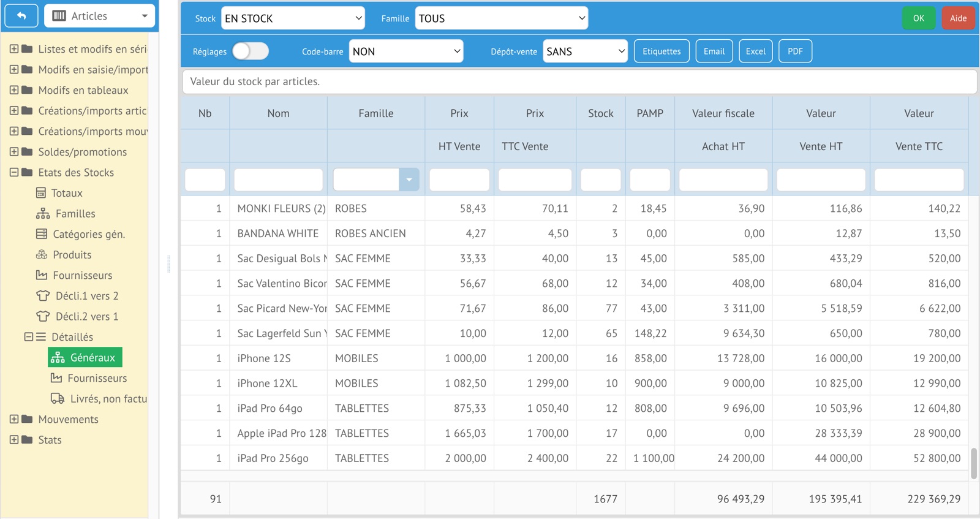This screenshot has height=519, width=980.
Task: Toggle the Réglages switch
Action: tap(251, 51)
